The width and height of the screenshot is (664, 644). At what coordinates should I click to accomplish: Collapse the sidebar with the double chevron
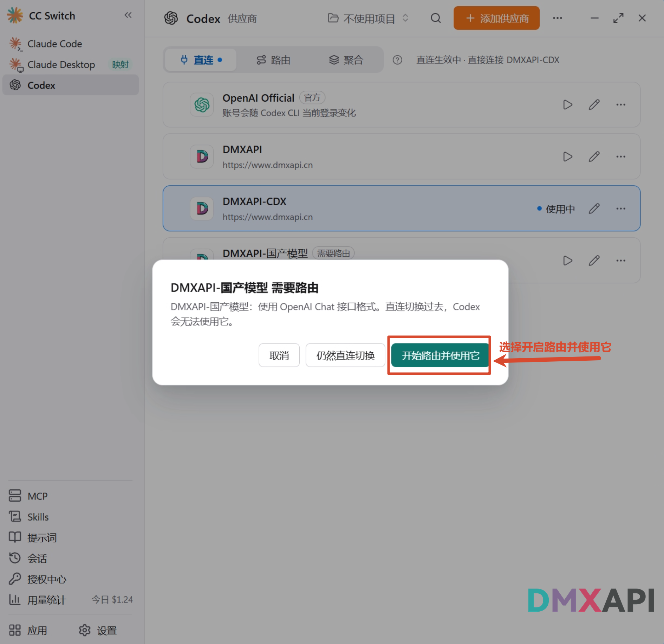pos(128,15)
